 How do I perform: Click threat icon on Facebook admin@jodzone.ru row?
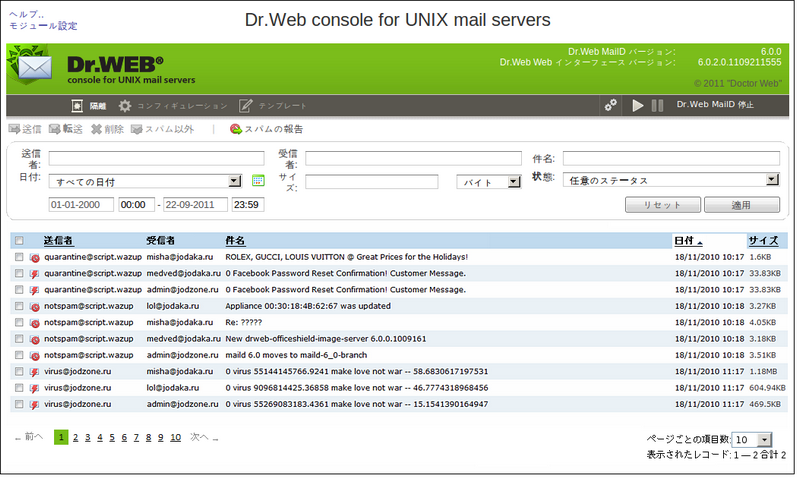pyautogui.click(x=35, y=290)
